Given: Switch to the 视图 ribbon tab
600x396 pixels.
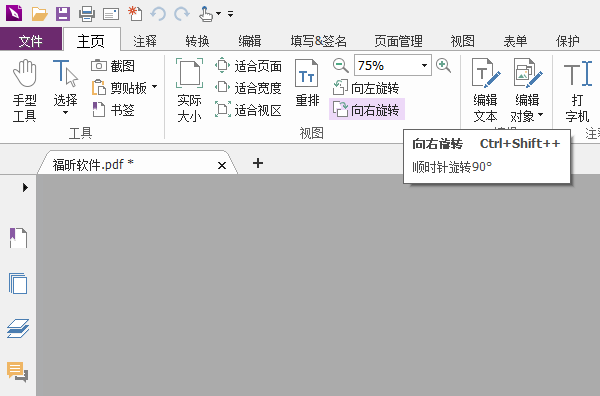Looking at the screenshot, I should pyautogui.click(x=463, y=41).
